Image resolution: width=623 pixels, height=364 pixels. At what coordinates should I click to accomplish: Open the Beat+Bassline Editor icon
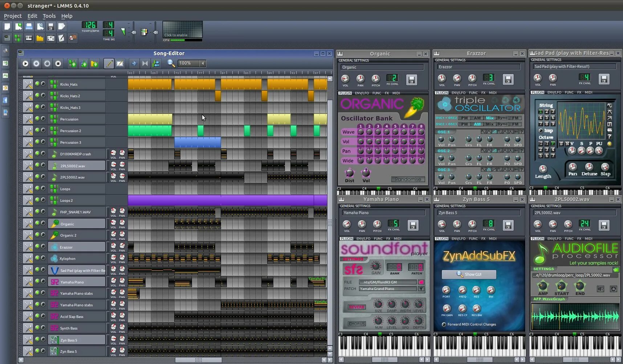pyautogui.click(x=18, y=38)
